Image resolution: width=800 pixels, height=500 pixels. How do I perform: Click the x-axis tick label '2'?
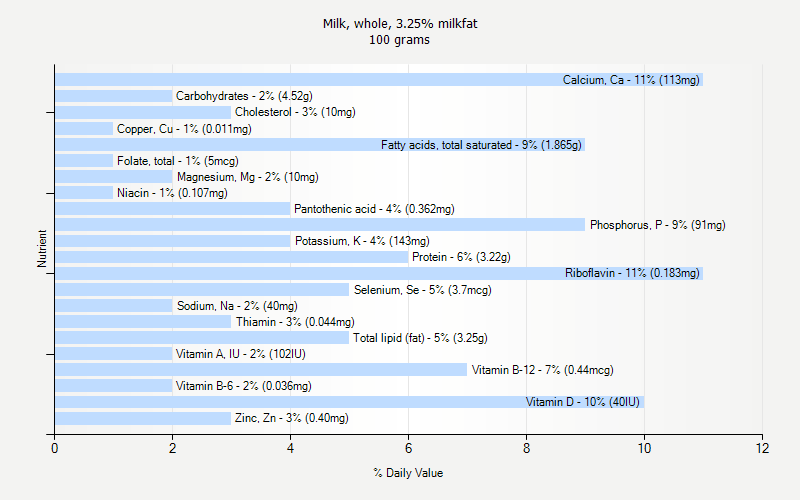[x=172, y=448]
